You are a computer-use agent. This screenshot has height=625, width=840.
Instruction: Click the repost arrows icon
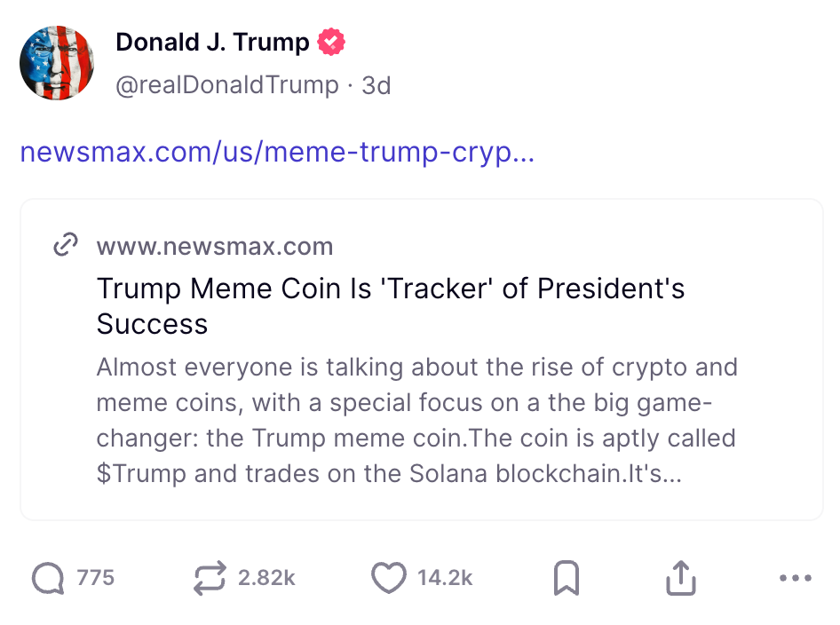[x=210, y=579]
